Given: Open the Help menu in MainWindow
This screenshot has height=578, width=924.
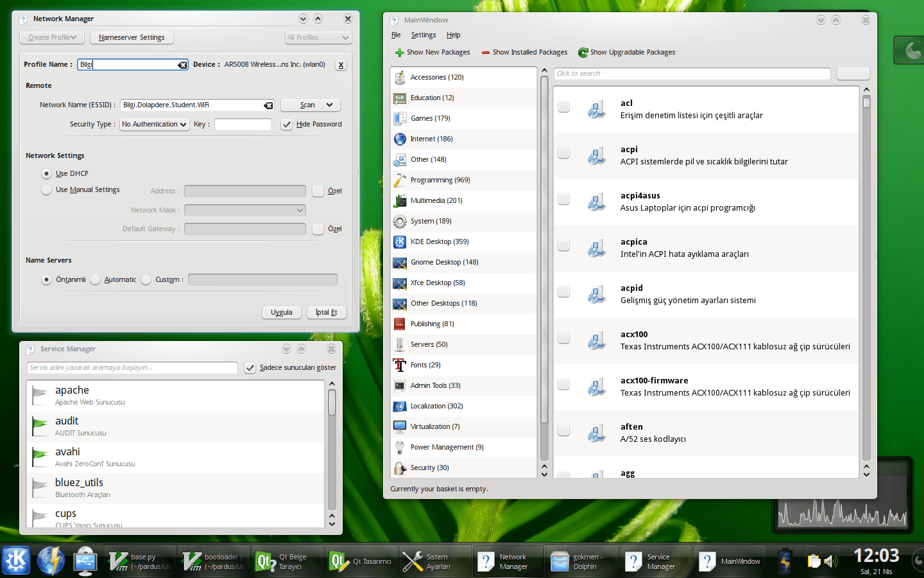Looking at the screenshot, I should coord(453,35).
